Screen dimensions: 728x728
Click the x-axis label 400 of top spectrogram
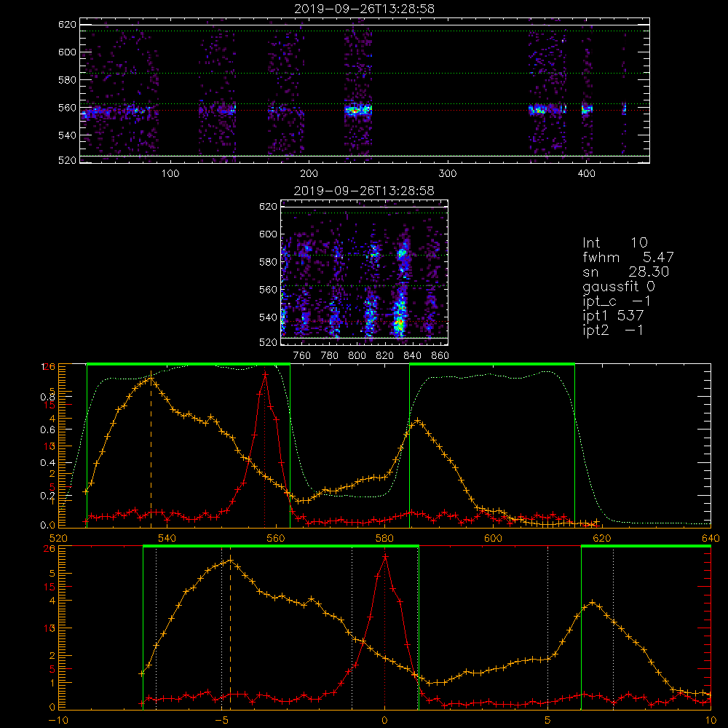(x=586, y=174)
